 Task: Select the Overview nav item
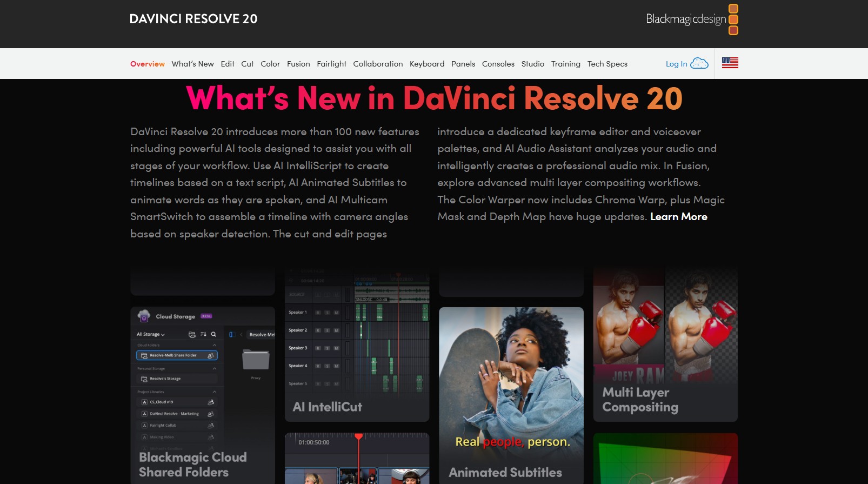click(x=148, y=64)
